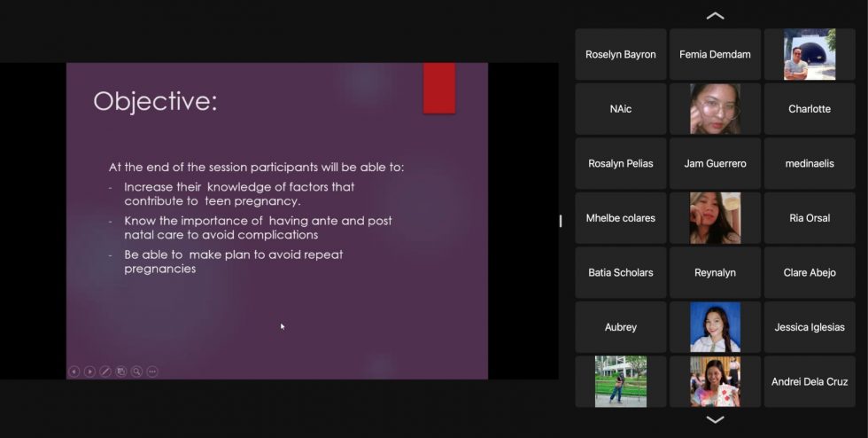The width and height of the screenshot is (868, 438).
Task: Open the see-all-slides icon in slide controls
Action: [x=120, y=372]
